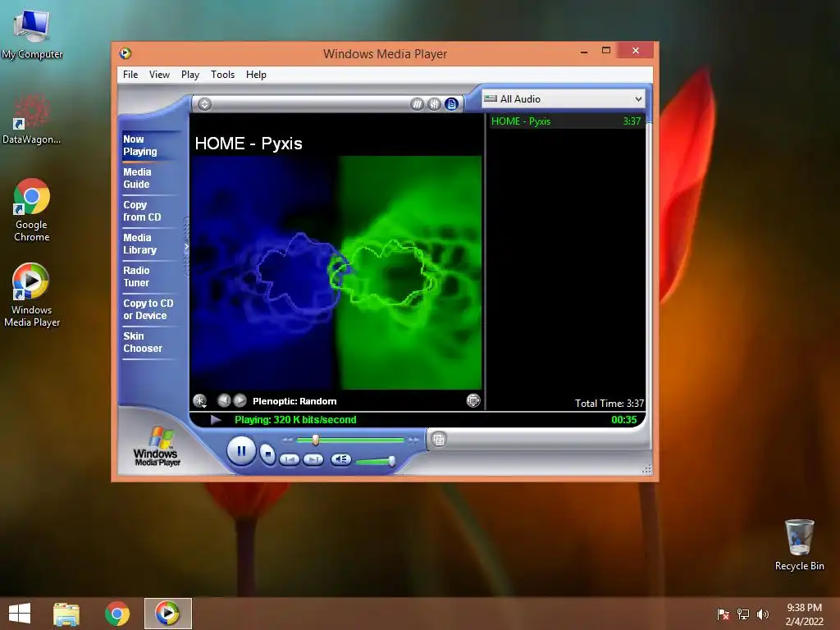
Task: Skip to the previous track
Action: 290,459
